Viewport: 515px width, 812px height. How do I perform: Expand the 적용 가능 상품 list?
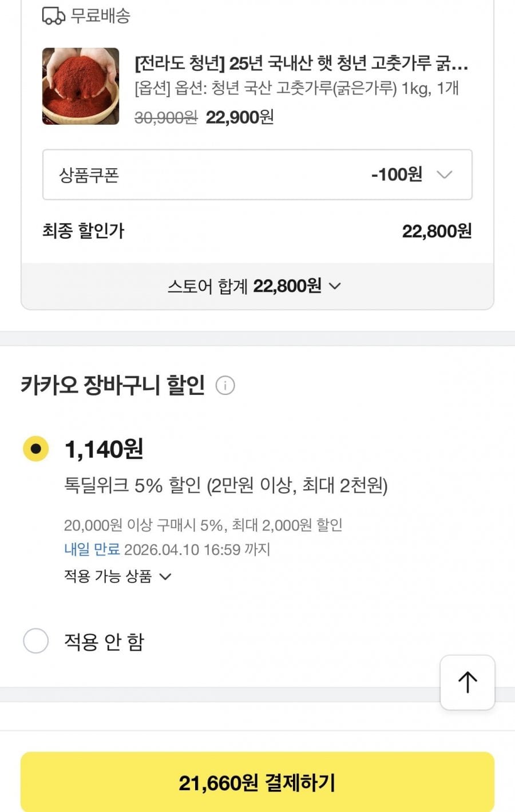click(117, 576)
